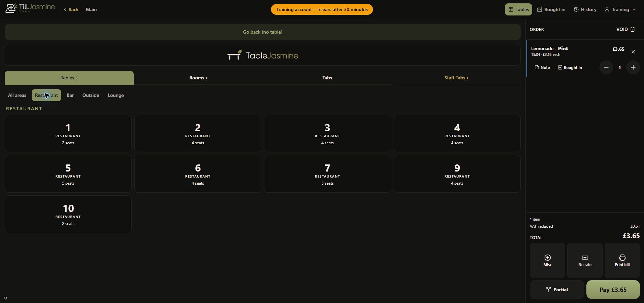This screenshot has width=644, height=303.
Task: Add a Misc item
Action: 547,261
